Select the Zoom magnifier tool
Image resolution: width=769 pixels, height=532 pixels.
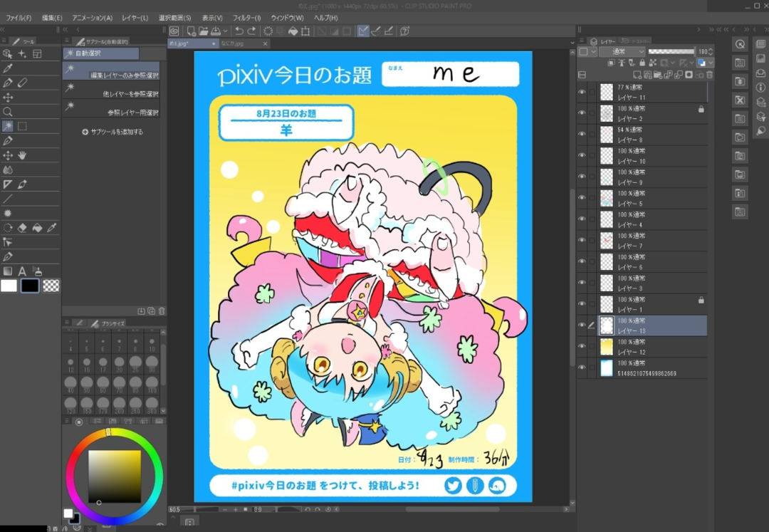pyautogui.click(x=8, y=112)
